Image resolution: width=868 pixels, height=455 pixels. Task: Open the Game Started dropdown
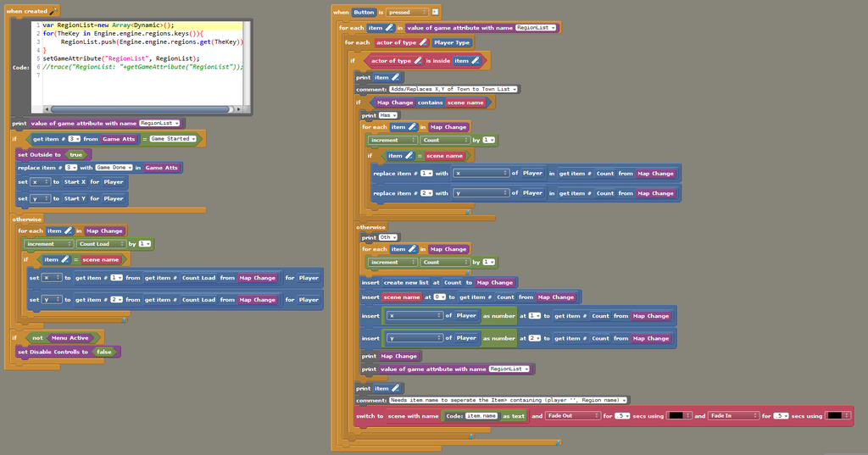[x=173, y=139]
